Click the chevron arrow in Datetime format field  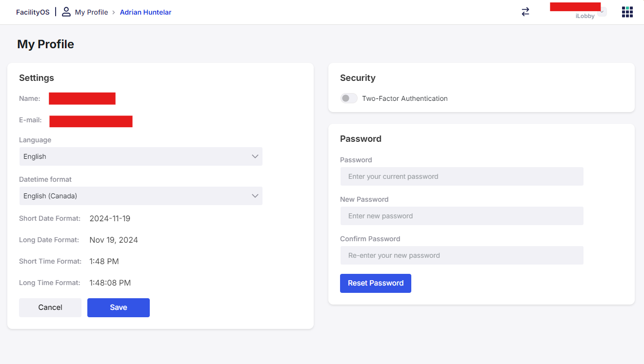pyautogui.click(x=255, y=196)
